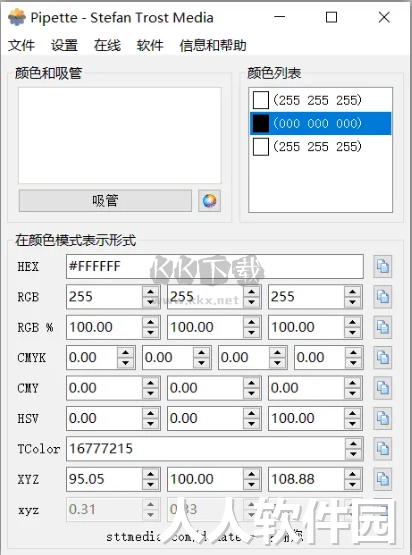
Task: Open the 文件 menu
Action: coord(21,45)
